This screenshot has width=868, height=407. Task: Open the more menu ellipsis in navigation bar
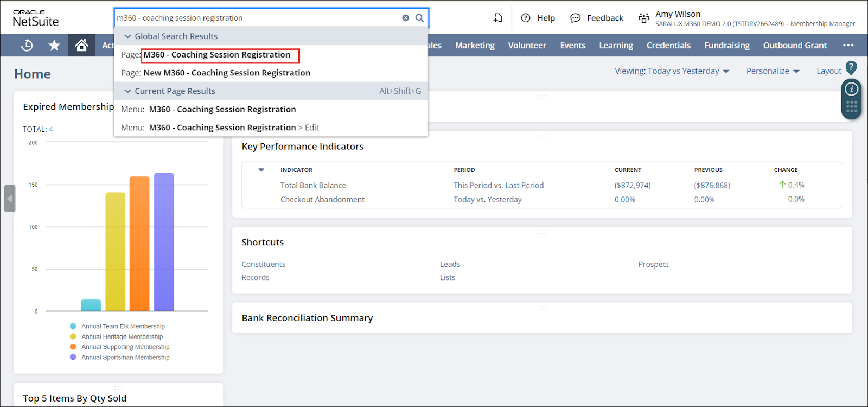tap(848, 46)
